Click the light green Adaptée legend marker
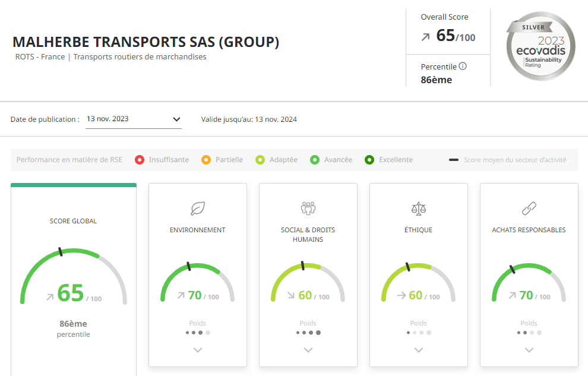This screenshot has width=588, height=376. [260, 160]
